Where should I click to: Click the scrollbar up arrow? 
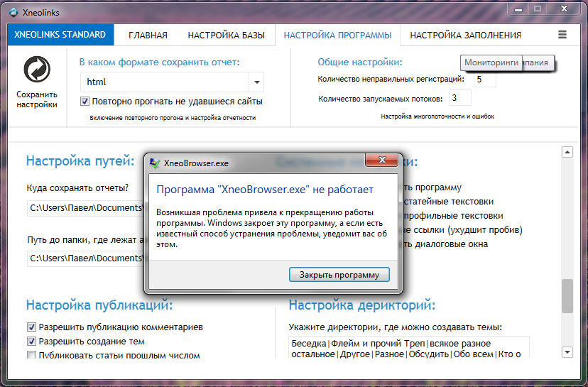567,152
